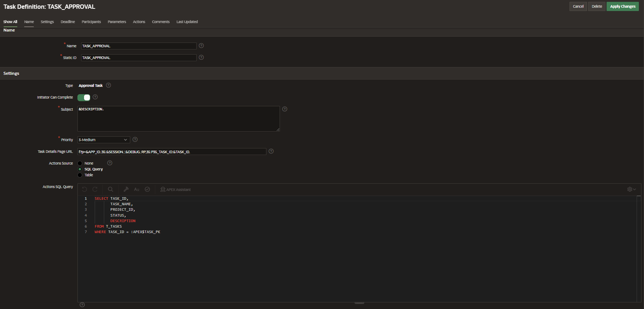Show help for the Name field
The image size is (644, 309).
pos(201,46)
